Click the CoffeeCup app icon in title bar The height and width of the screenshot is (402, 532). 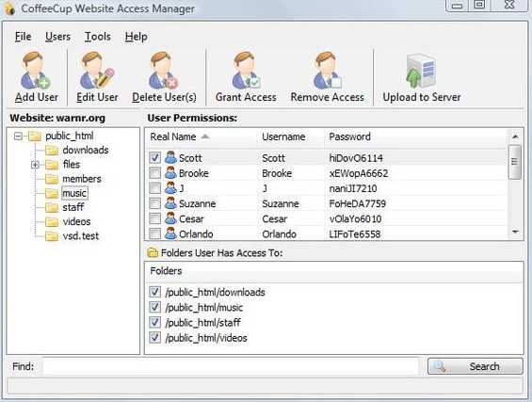coord(9,8)
